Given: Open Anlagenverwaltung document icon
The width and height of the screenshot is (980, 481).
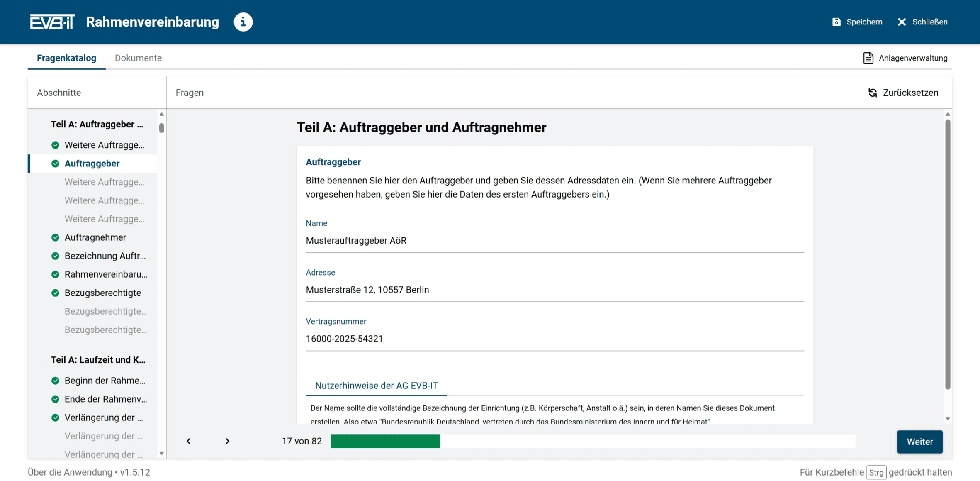Looking at the screenshot, I should 868,58.
